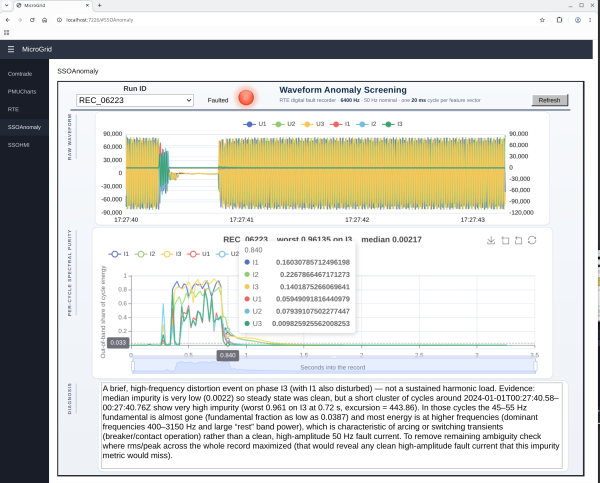This screenshot has width=600, height=483.
Task: Open the apps grid in bookmarks bar
Action: pos(7,33)
